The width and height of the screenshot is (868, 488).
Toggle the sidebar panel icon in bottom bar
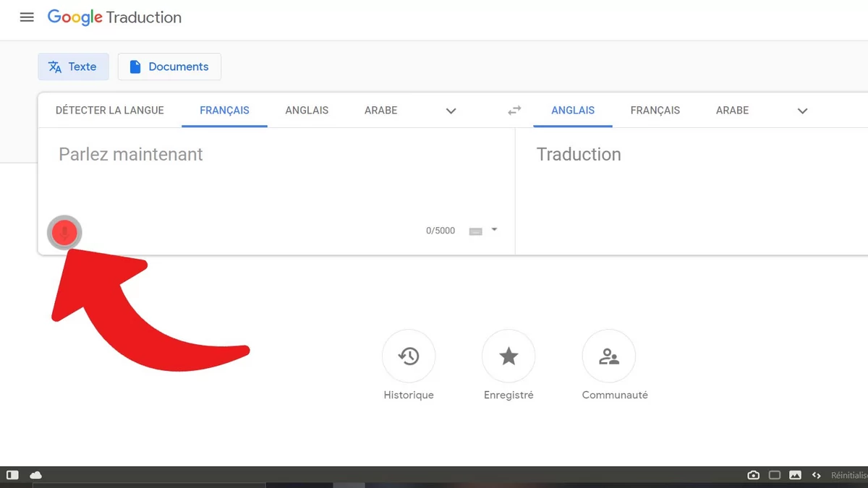click(12, 475)
